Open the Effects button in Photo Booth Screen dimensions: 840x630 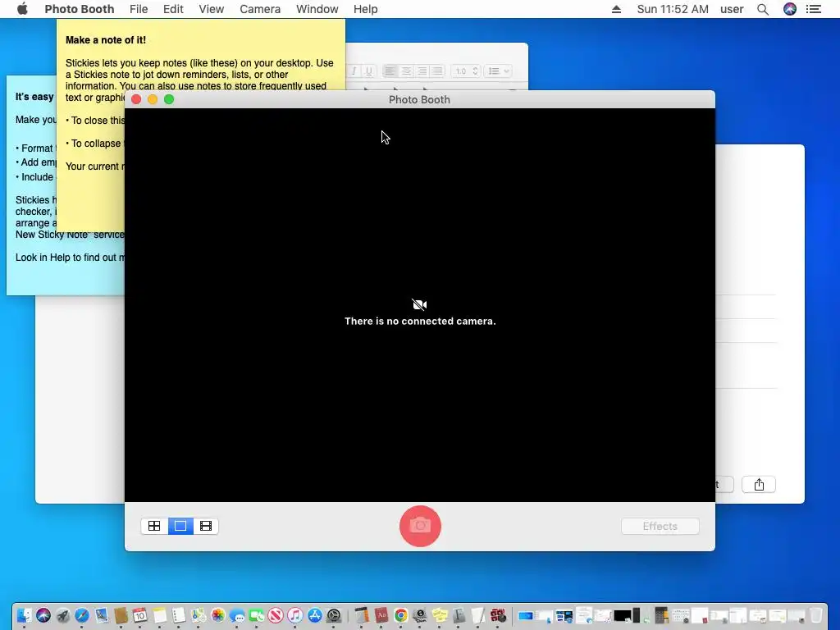pyautogui.click(x=660, y=526)
